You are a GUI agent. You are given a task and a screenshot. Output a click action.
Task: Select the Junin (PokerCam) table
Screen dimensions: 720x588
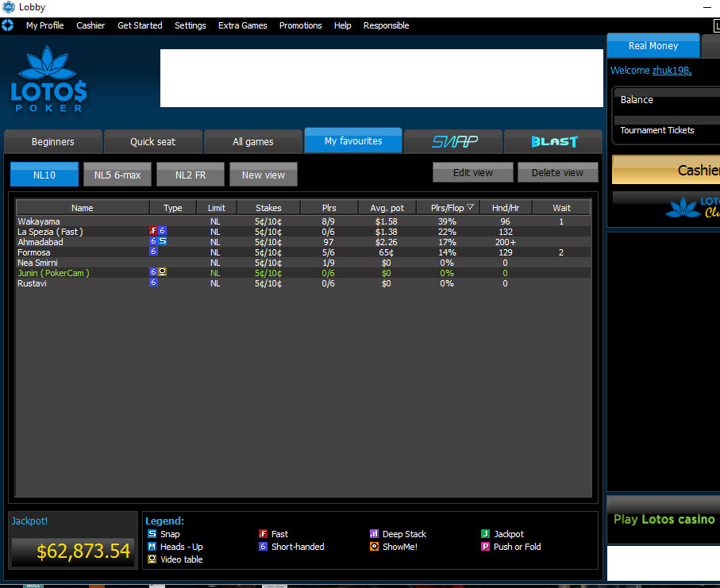click(x=303, y=273)
